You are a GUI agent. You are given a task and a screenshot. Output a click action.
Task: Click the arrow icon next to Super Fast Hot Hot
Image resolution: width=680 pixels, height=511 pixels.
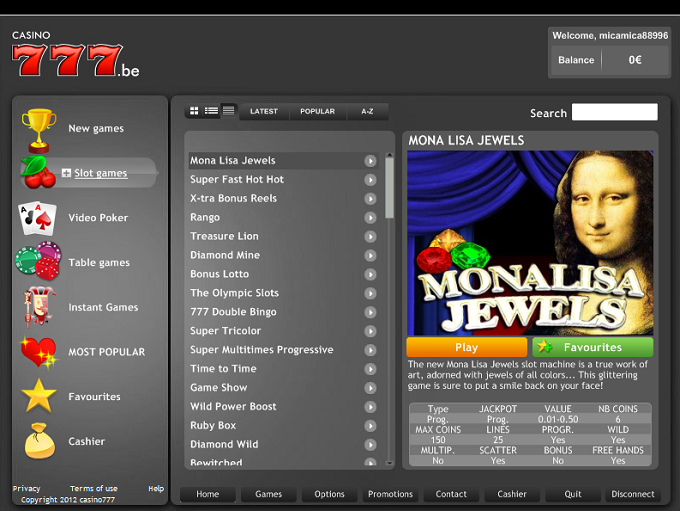pyautogui.click(x=370, y=180)
